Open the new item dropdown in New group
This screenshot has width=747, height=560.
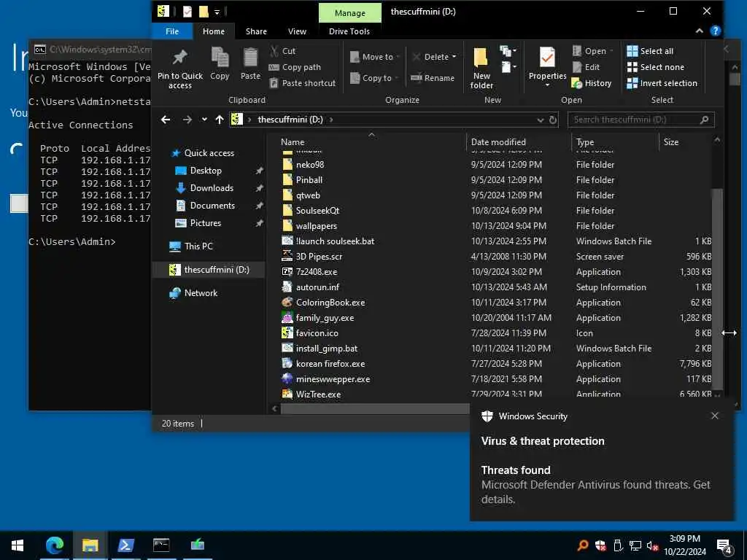[508, 50]
